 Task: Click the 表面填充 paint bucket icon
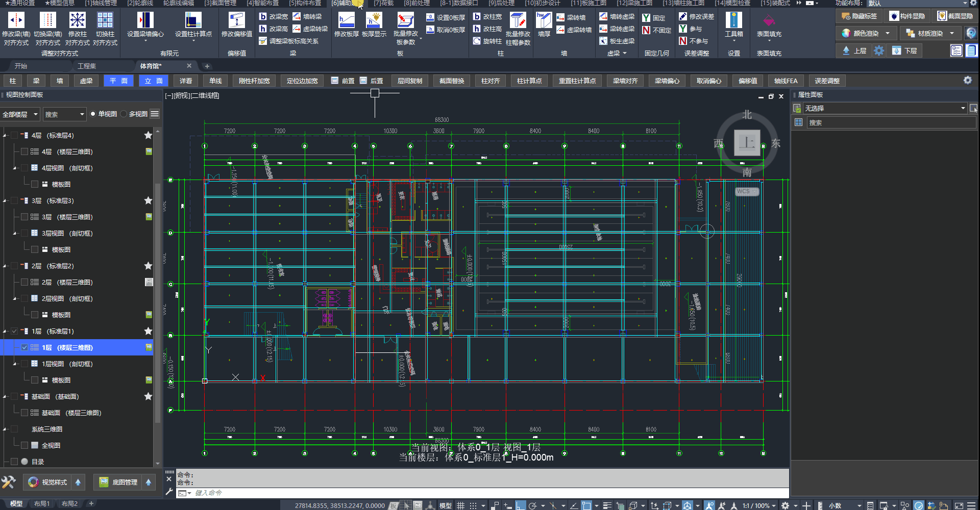(769, 21)
